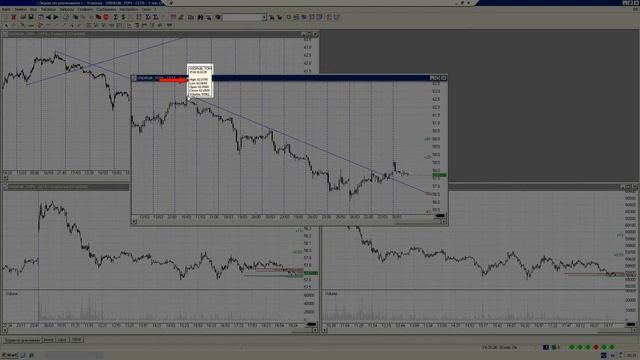Viewport: 640px width, 360px height.
Task: Click the green dollar sign icon
Action: (123, 17)
